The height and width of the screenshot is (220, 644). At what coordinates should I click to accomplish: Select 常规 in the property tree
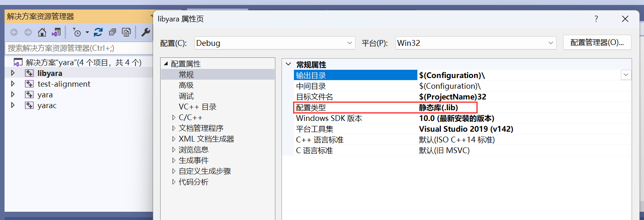coord(186,75)
